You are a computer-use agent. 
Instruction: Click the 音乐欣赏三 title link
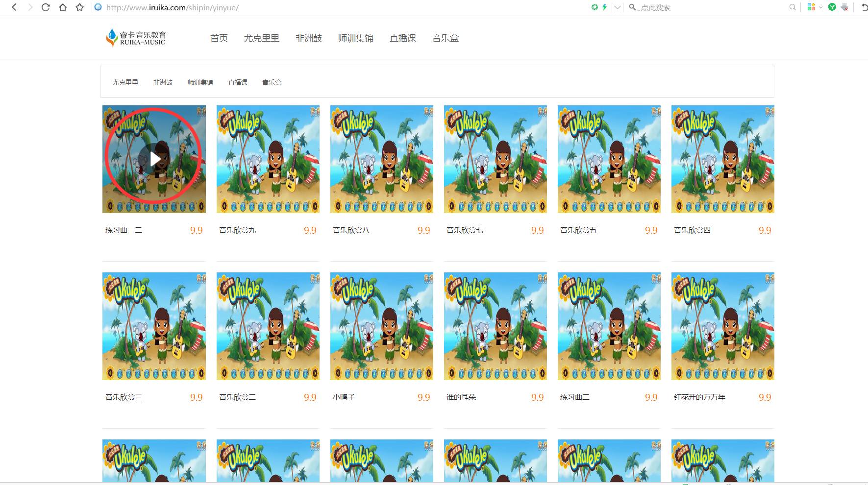124,397
